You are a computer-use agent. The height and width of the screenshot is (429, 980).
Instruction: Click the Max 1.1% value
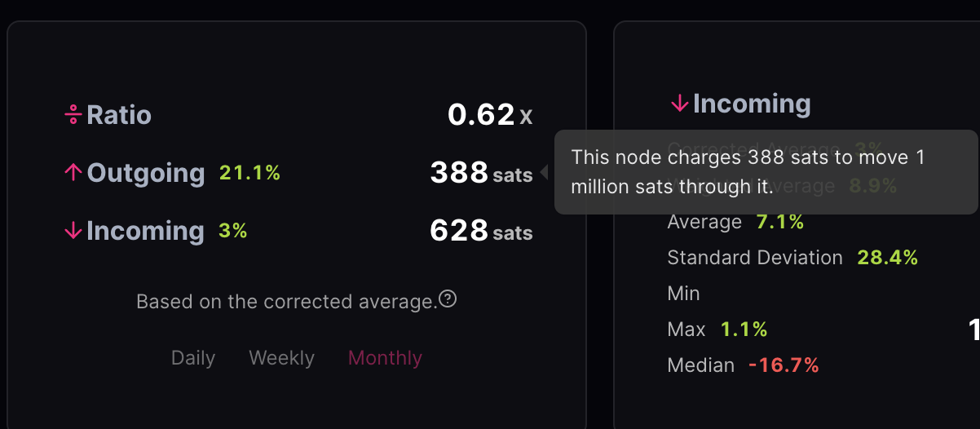point(744,329)
